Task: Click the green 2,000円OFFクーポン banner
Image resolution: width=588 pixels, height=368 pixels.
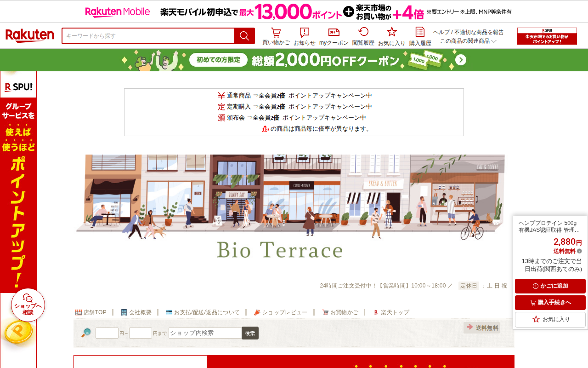Action: pyautogui.click(x=294, y=60)
